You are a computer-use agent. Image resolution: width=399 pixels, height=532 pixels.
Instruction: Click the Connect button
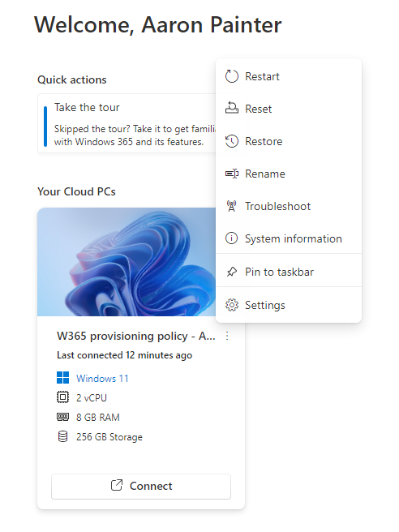141,487
